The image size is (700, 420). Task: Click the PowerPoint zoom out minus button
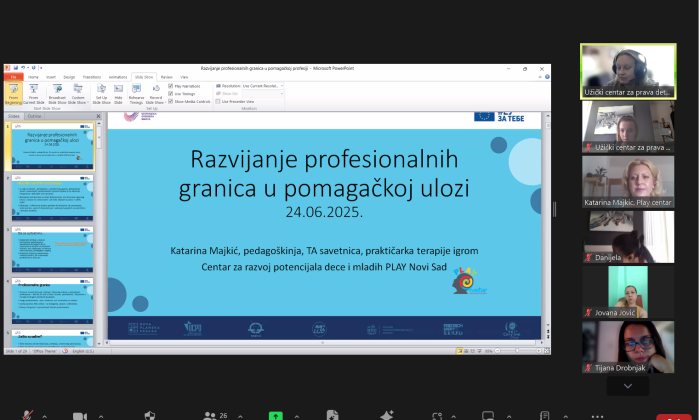click(x=498, y=351)
